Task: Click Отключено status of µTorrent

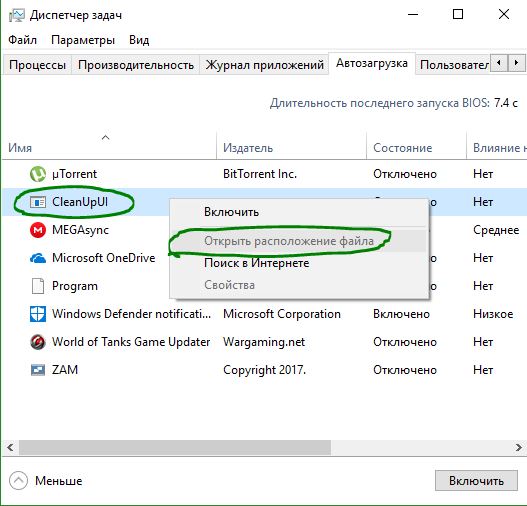Action: tap(405, 174)
